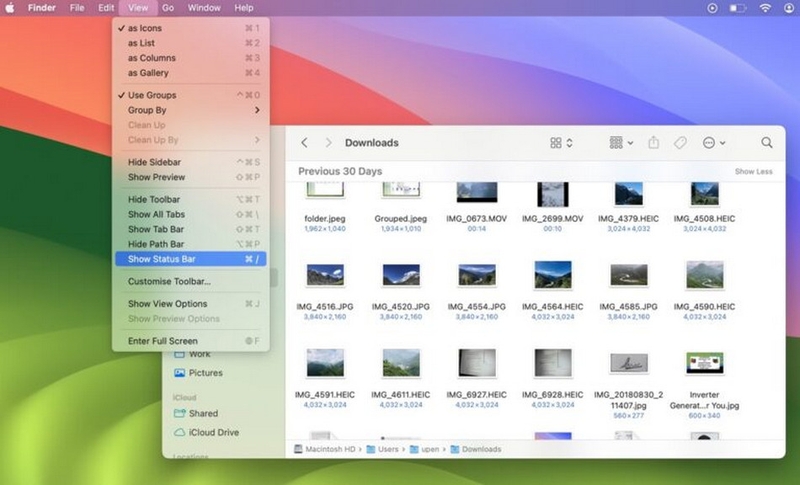Select the IMG_4520.JPG thumbnail
This screenshot has width=800, height=485.
pyautogui.click(x=401, y=275)
